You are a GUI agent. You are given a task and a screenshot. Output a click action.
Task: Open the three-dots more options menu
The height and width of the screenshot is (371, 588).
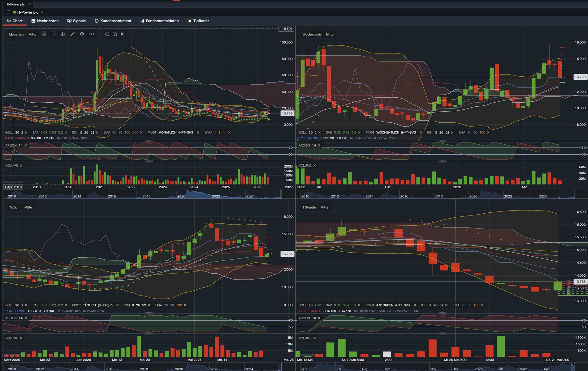coord(92,34)
